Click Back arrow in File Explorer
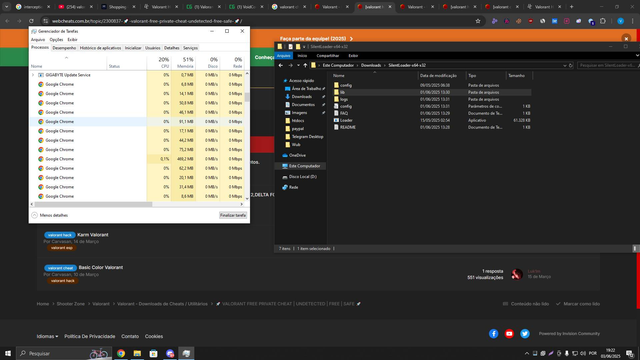The width and height of the screenshot is (640, 360). coord(281,65)
